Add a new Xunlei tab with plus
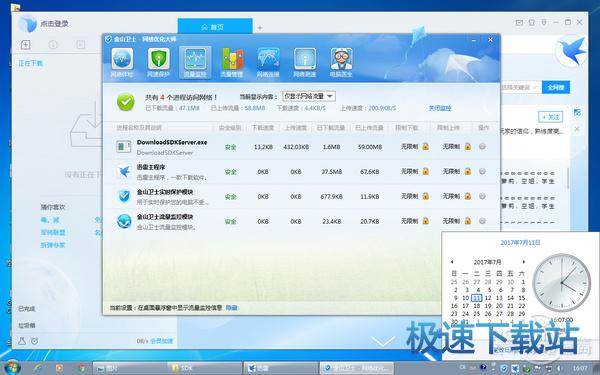 [x=260, y=28]
